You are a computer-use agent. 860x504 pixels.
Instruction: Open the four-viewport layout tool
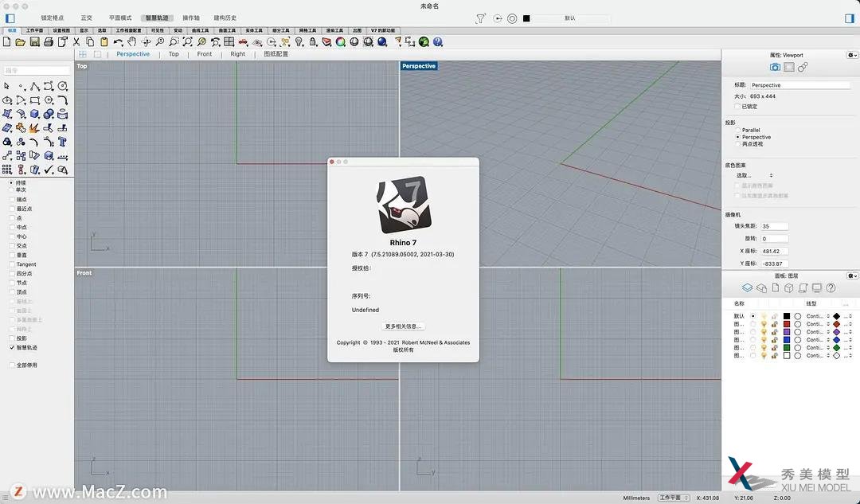tap(229, 41)
